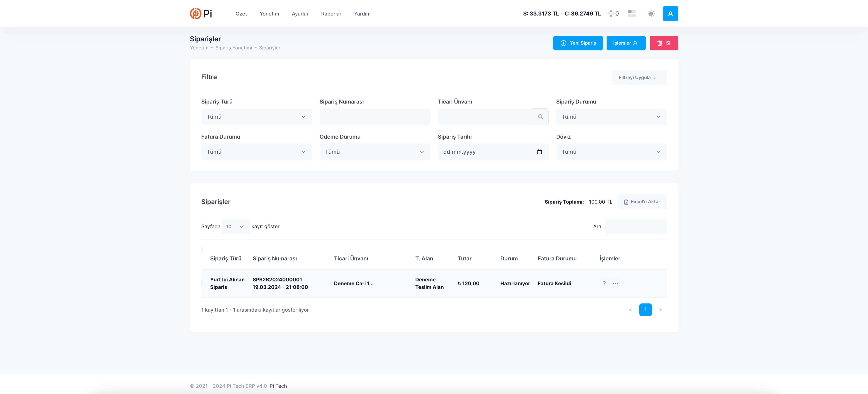Open the three-dots row actions menu

point(615,283)
